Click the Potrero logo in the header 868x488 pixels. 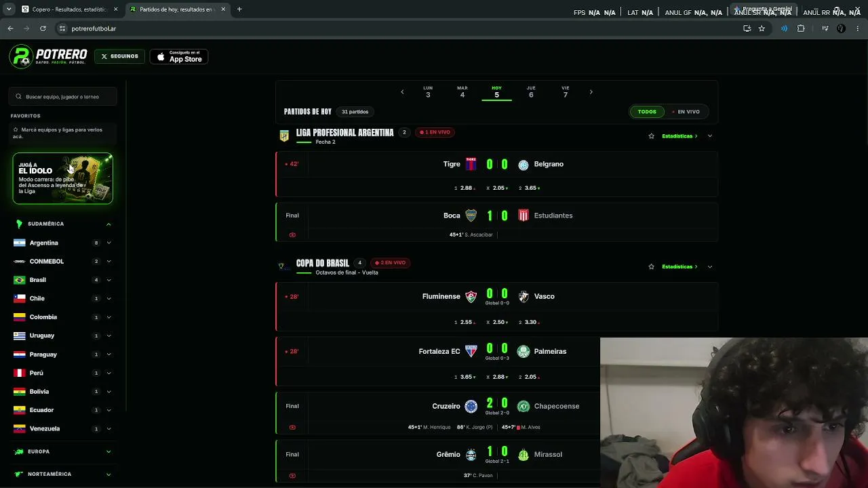point(48,56)
